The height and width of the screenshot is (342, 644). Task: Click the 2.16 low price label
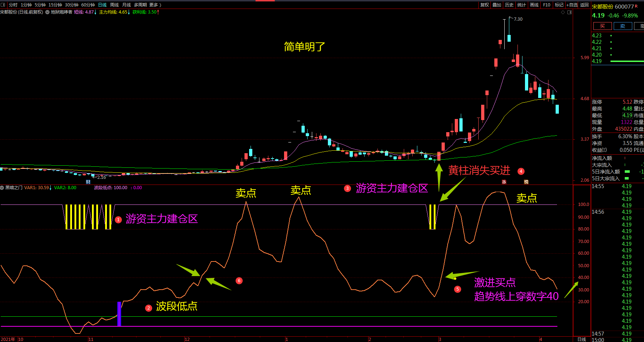(102, 177)
